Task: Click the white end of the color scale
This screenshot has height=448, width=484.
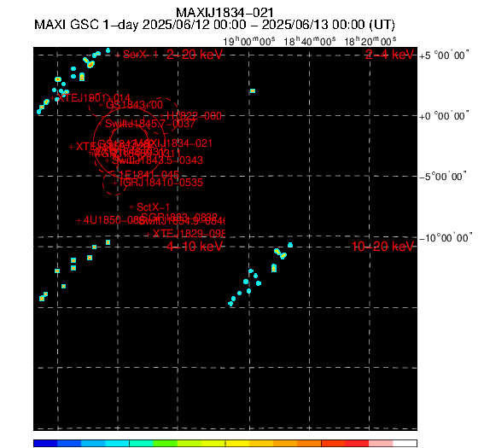Action: click(x=405, y=444)
